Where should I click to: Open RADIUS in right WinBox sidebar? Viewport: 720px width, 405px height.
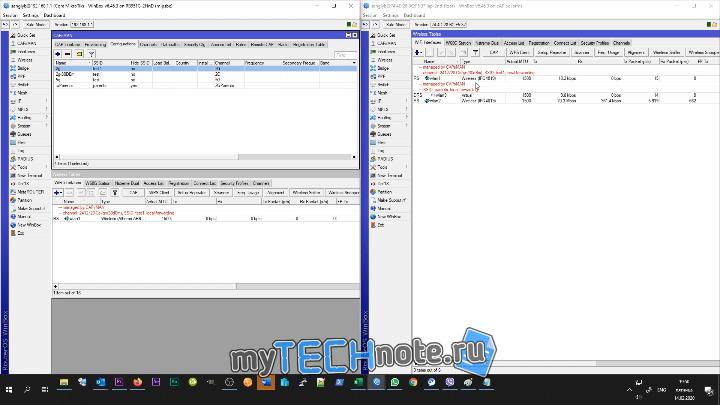385,159
